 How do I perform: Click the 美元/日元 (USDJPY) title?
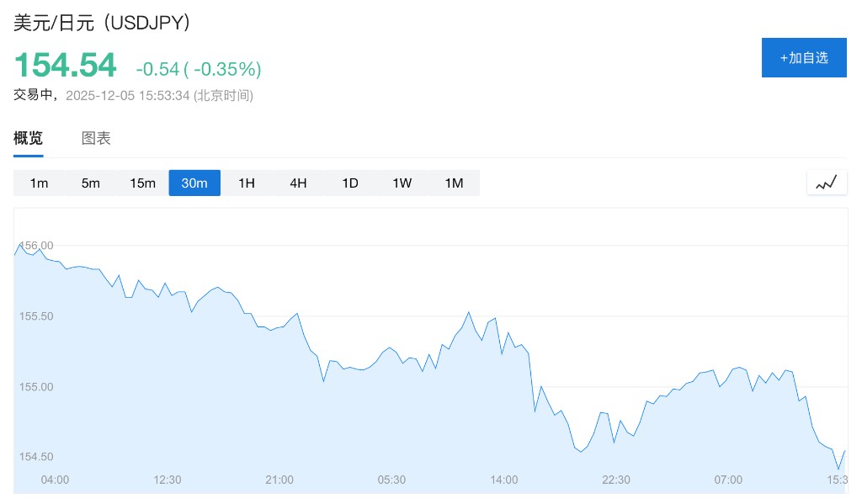[x=102, y=23]
